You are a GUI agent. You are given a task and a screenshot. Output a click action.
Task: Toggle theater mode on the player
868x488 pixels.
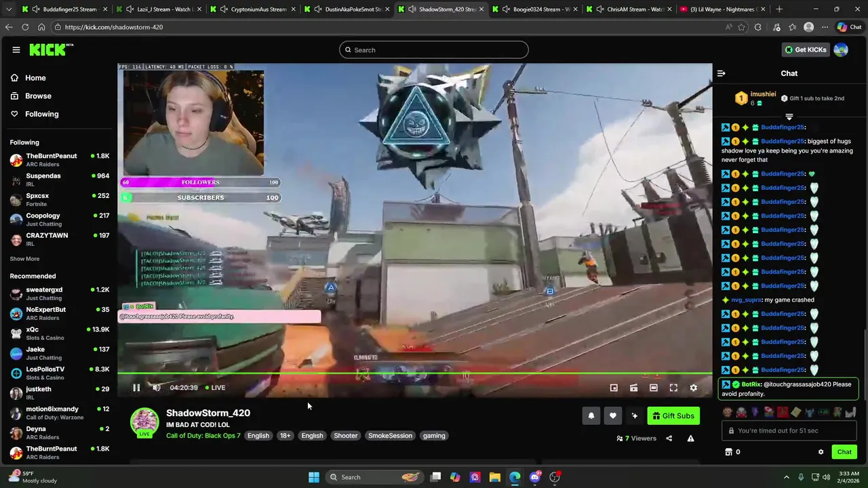[x=654, y=388]
